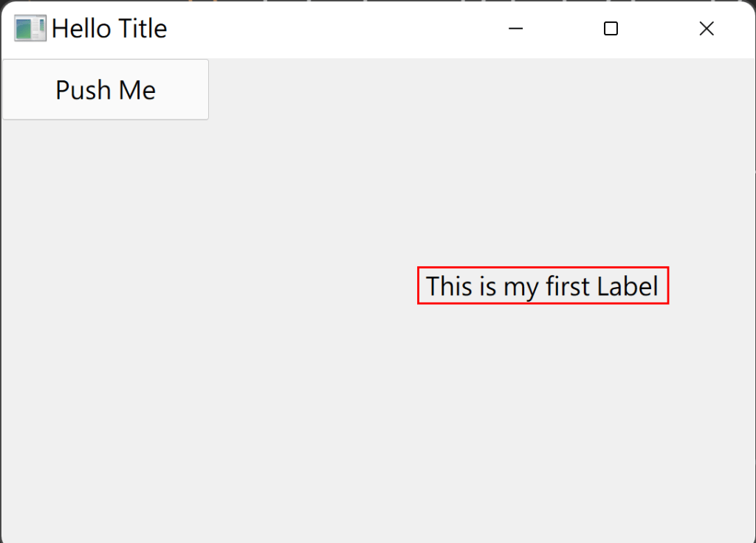Maximize the Hello Title window
Image resolution: width=756 pixels, height=543 pixels.
tap(611, 29)
